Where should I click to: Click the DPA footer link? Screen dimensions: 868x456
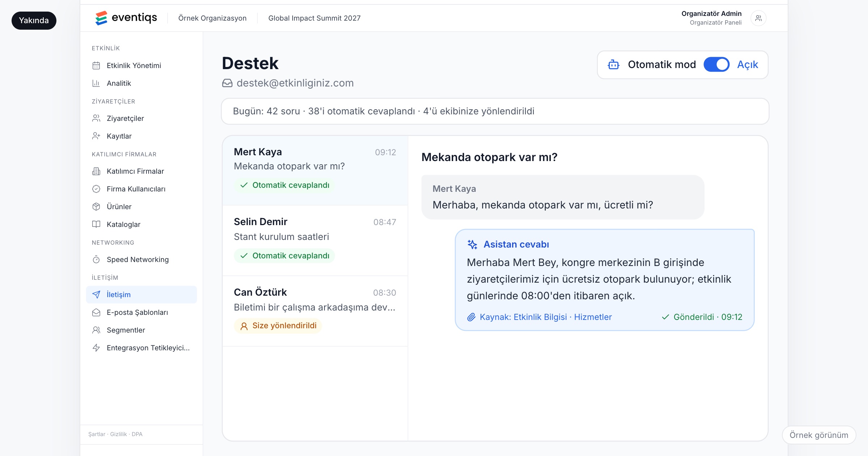[137, 434]
